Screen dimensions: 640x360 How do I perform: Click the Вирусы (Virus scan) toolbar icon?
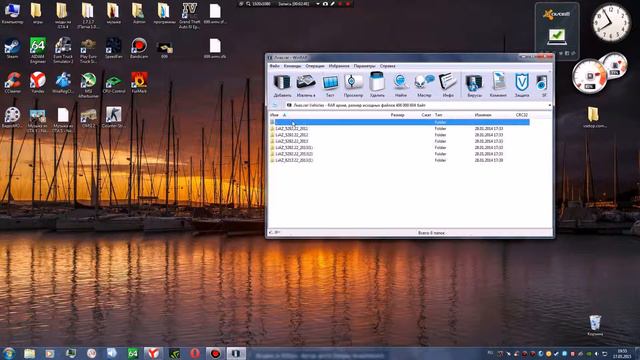(474, 85)
